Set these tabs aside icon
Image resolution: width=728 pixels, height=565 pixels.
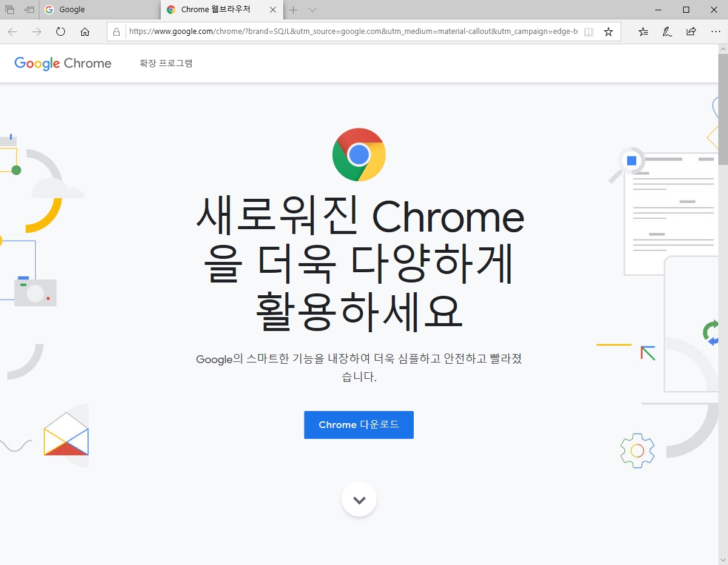[29, 10]
